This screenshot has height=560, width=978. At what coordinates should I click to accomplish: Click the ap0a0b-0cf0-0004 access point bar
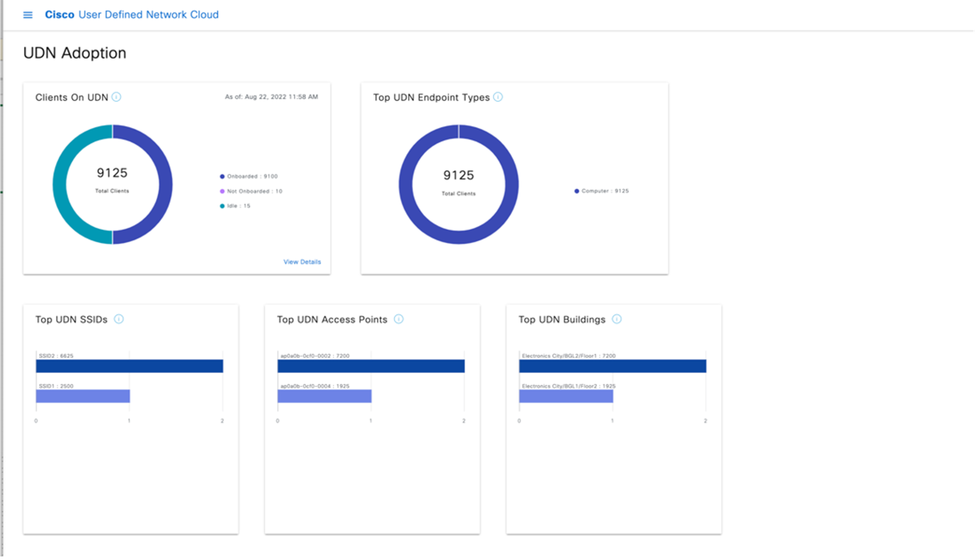(324, 396)
